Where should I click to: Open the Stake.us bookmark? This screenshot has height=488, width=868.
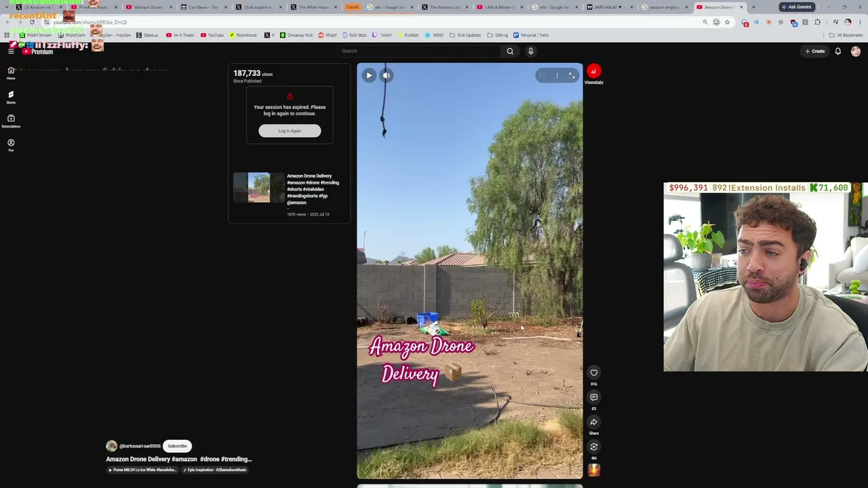(147, 35)
